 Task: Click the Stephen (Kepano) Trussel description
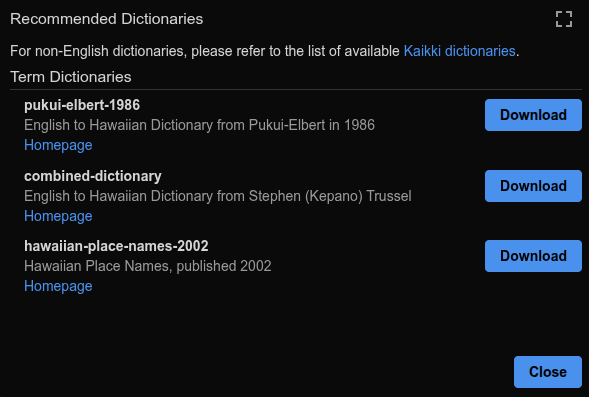click(217, 196)
